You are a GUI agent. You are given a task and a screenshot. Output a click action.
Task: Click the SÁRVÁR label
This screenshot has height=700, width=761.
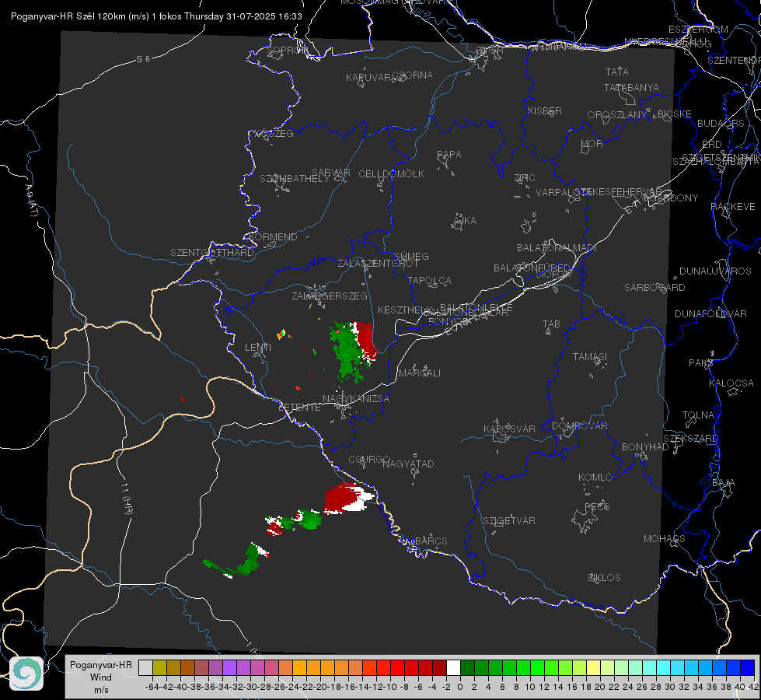[x=331, y=173]
